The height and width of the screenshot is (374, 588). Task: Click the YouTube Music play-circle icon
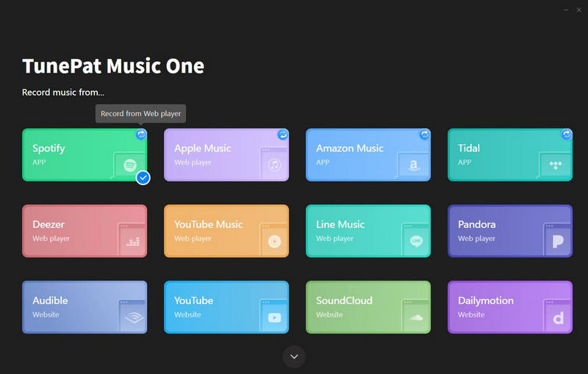click(x=274, y=241)
